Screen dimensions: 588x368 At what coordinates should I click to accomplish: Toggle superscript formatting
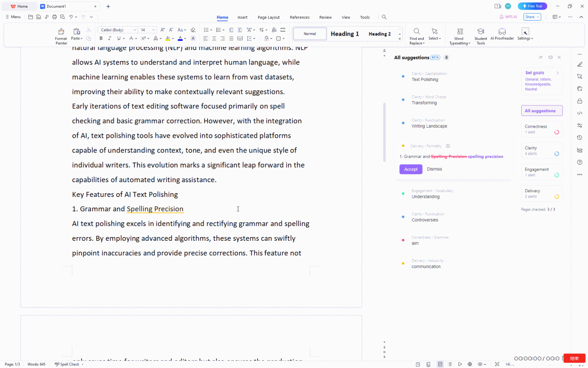(x=143, y=38)
